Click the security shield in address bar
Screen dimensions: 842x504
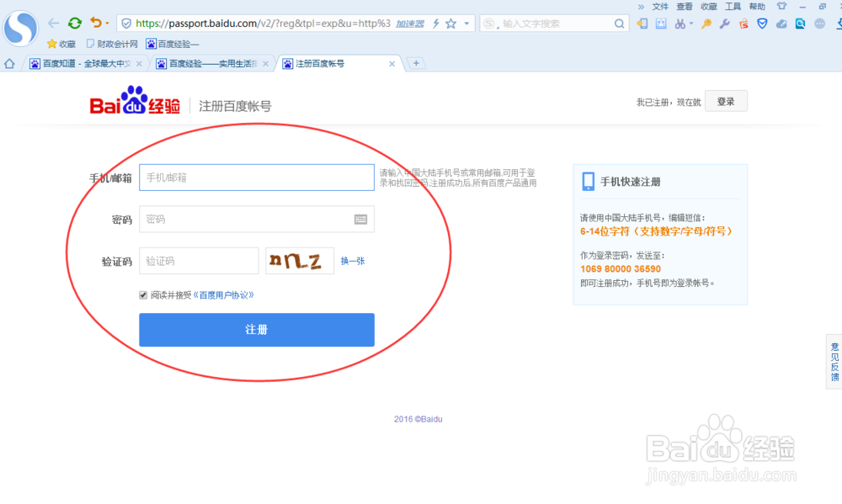tap(126, 24)
